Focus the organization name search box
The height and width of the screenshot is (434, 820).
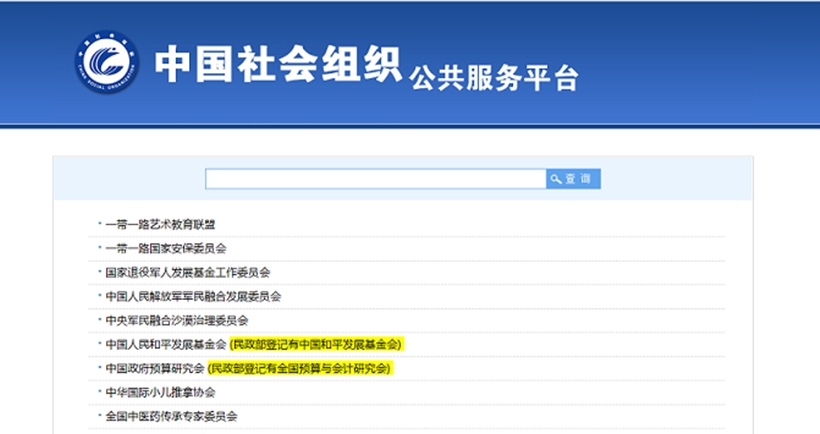click(x=375, y=179)
